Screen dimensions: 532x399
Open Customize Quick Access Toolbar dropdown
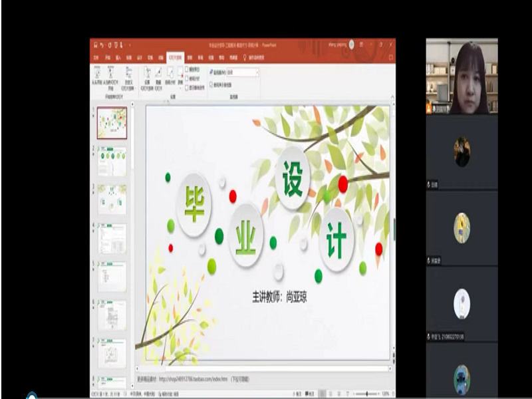(130, 45)
